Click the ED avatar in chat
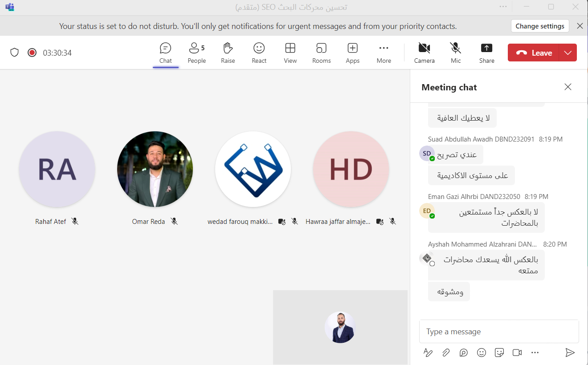The image size is (588, 365). [427, 211]
